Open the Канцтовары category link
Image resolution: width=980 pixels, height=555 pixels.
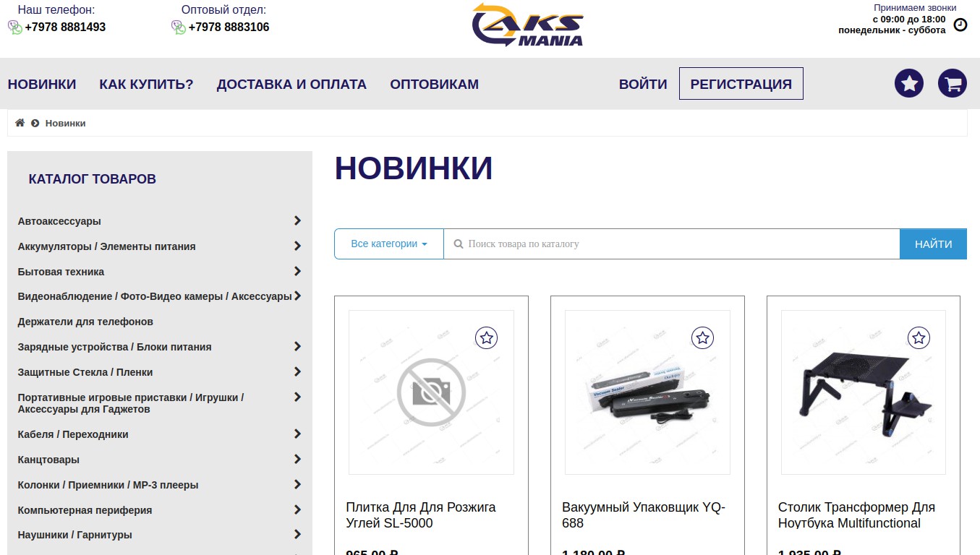pyautogui.click(x=48, y=460)
